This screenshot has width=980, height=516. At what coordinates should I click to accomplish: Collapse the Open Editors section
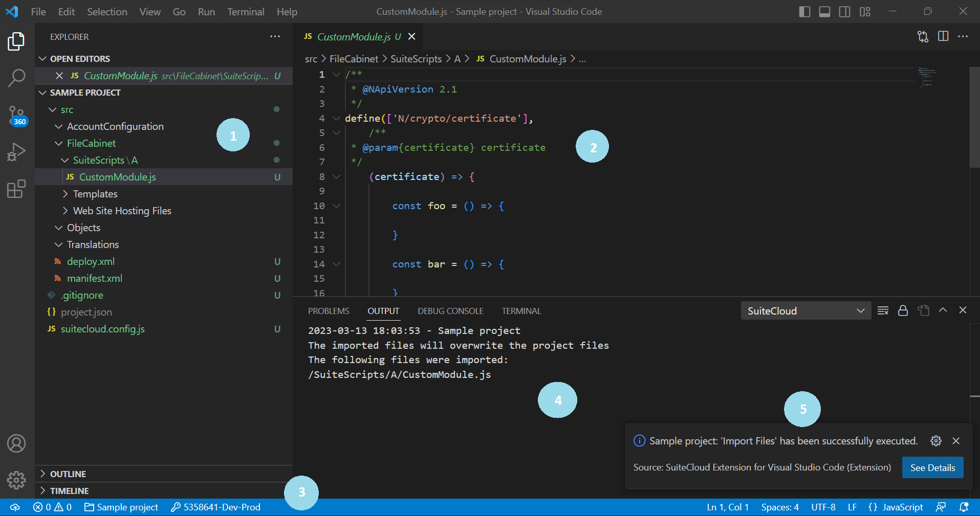click(43, 59)
